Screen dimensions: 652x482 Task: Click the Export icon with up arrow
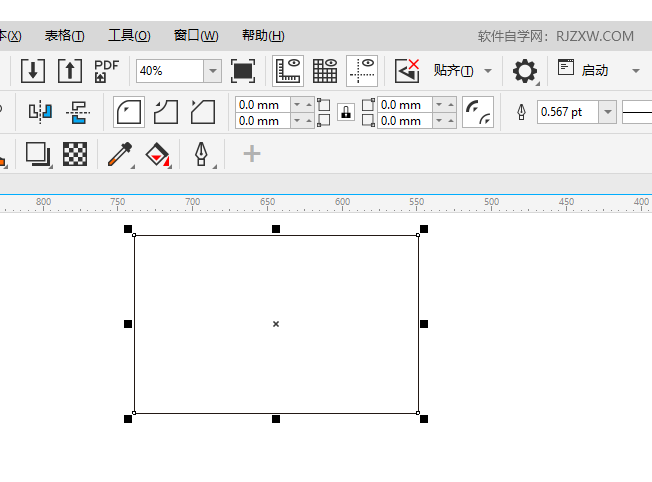[70, 71]
